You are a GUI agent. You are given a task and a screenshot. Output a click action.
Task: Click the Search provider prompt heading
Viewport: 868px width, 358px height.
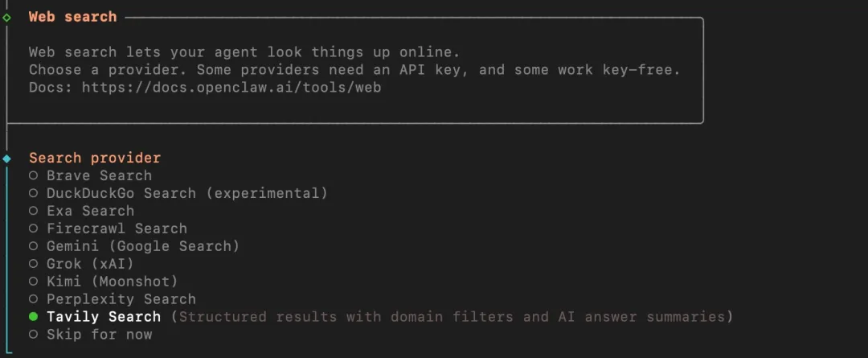click(x=95, y=158)
